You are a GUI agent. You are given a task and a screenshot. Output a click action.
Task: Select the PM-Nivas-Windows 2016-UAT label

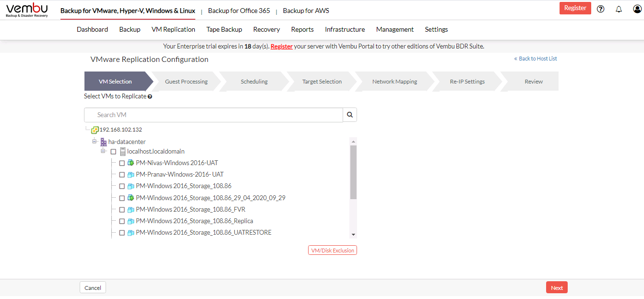pos(177,163)
